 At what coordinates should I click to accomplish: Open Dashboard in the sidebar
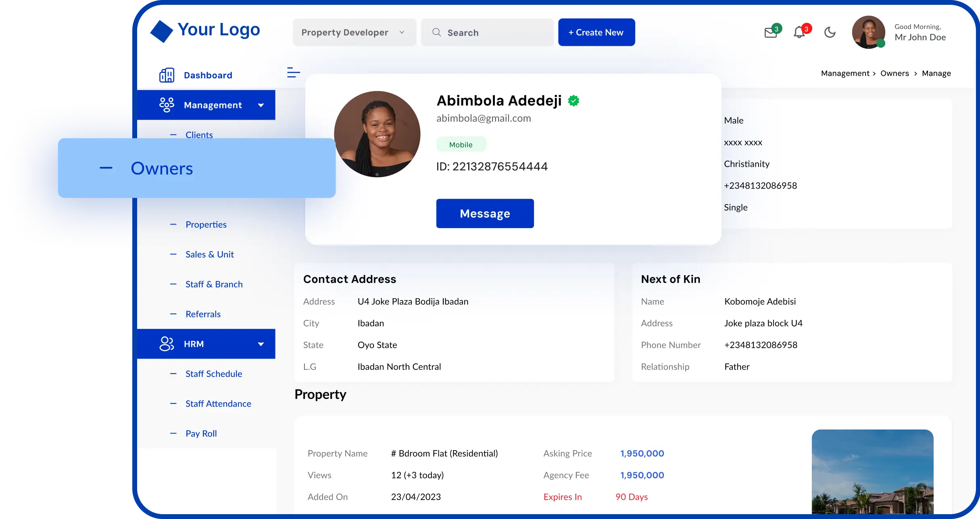coord(208,75)
